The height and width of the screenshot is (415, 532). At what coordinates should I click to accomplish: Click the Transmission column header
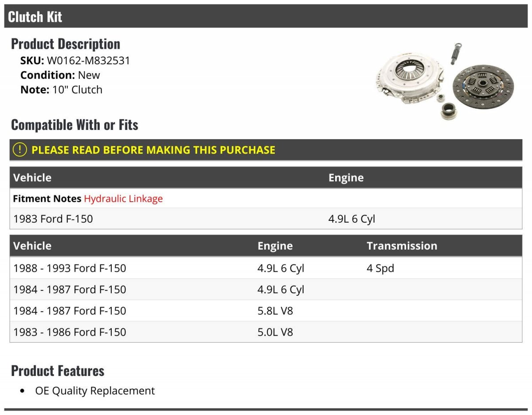(402, 246)
